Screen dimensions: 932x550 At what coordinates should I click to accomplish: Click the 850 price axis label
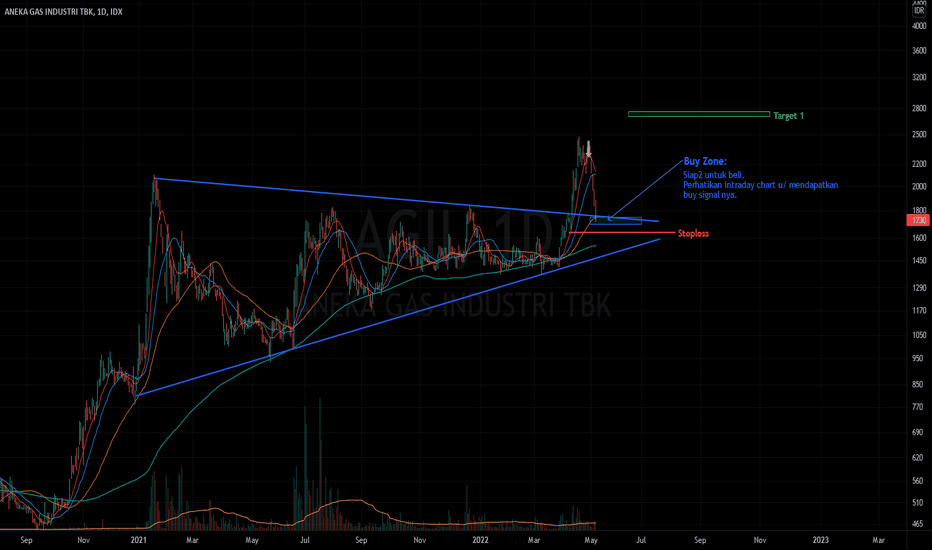pos(919,384)
